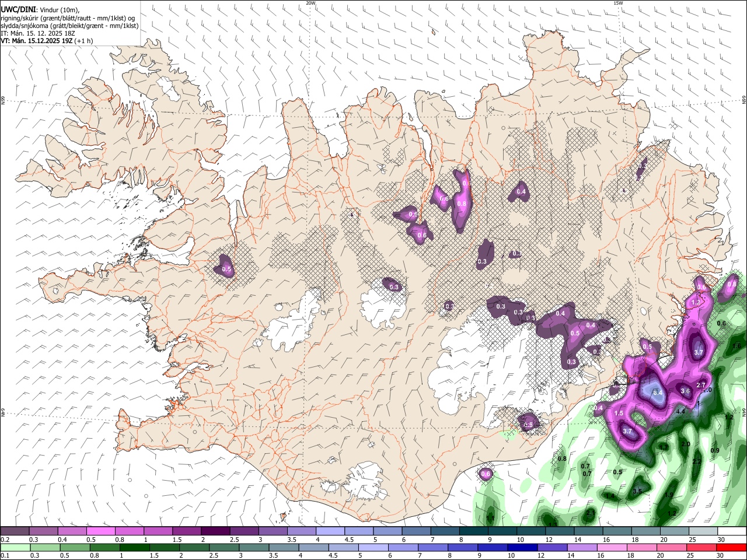
Task: Click the UWC/DINI title text
Action: click(18, 10)
